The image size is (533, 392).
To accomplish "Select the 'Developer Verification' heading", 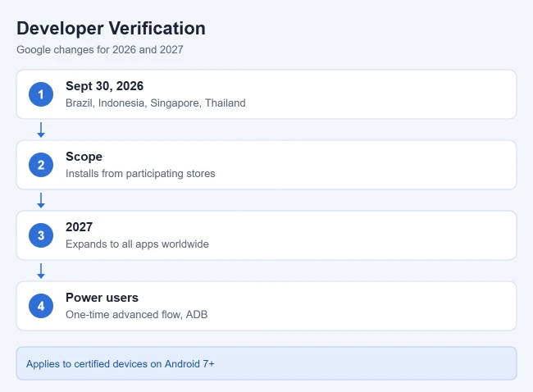I will 112,28.
